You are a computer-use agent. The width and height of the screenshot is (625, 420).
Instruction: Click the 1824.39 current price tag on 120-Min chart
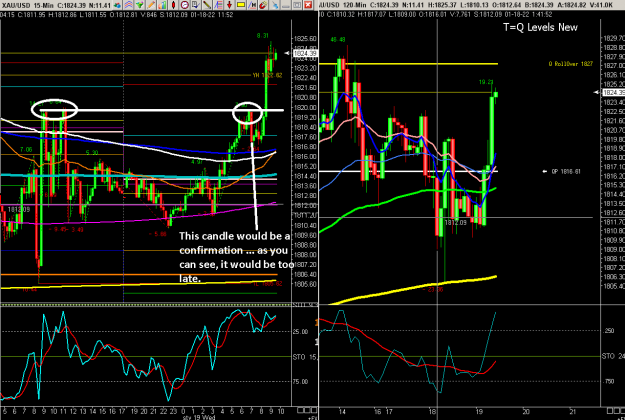pos(613,92)
